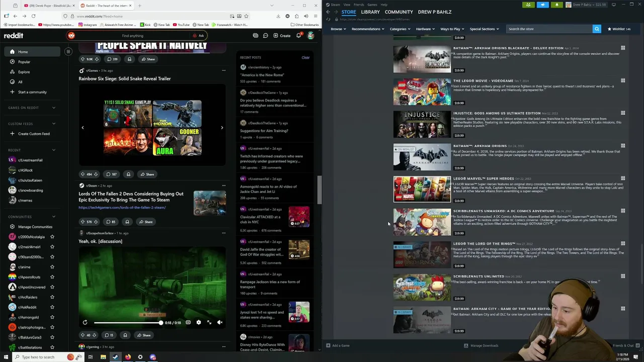Focus the Steam Search the store field
This screenshot has height=362, width=644.
click(x=549, y=29)
